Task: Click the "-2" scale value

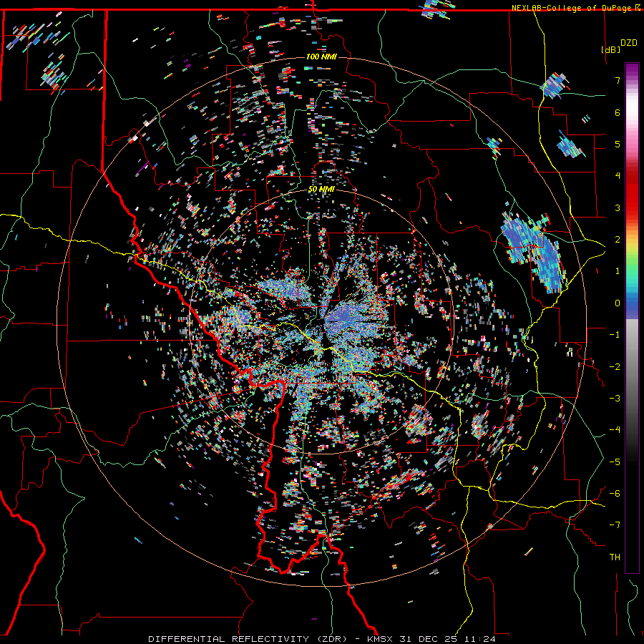Action: pyautogui.click(x=615, y=367)
